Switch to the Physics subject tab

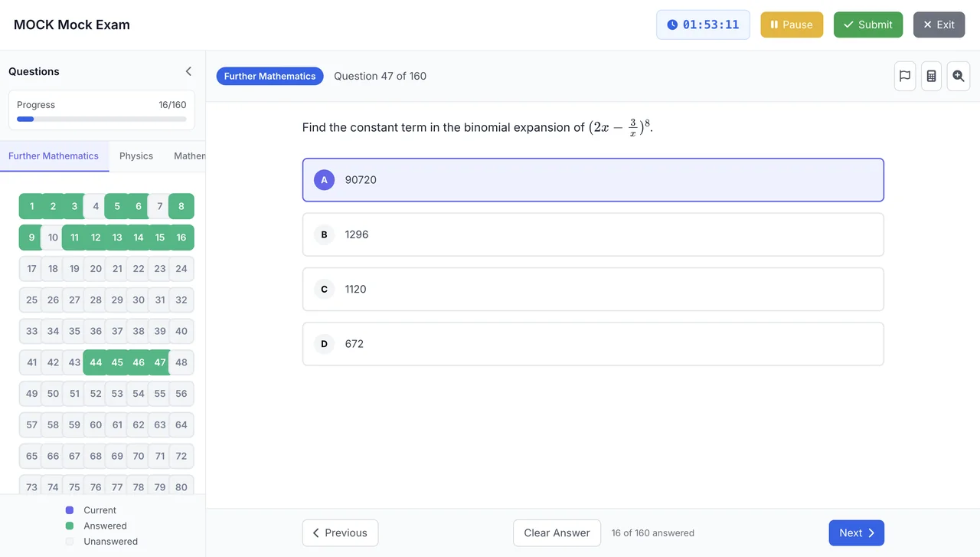click(x=136, y=156)
